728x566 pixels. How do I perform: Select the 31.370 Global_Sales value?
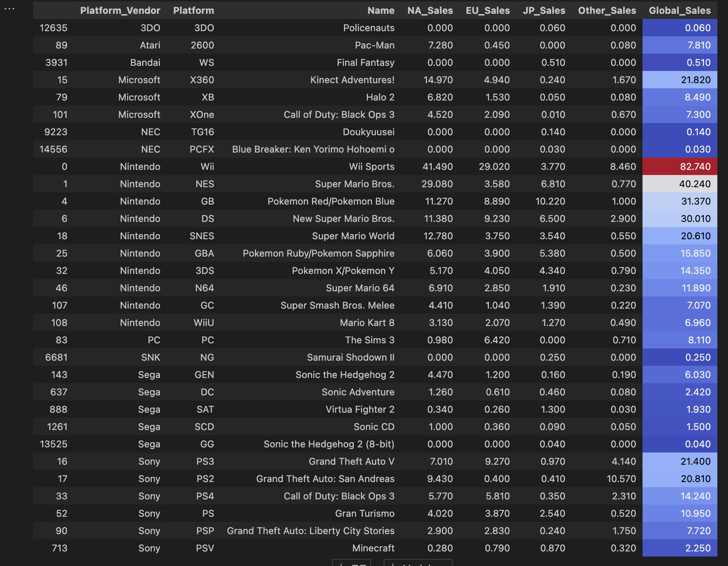coord(696,201)
